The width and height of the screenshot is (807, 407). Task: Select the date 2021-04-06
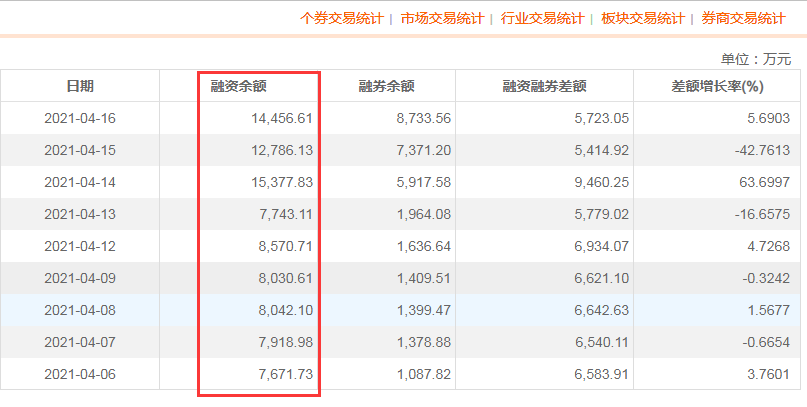point(80,374)
